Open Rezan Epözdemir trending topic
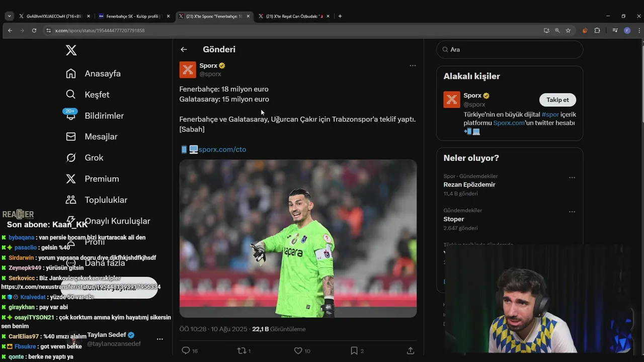Viewport: 644px width, 362px height. coord(469,185)
